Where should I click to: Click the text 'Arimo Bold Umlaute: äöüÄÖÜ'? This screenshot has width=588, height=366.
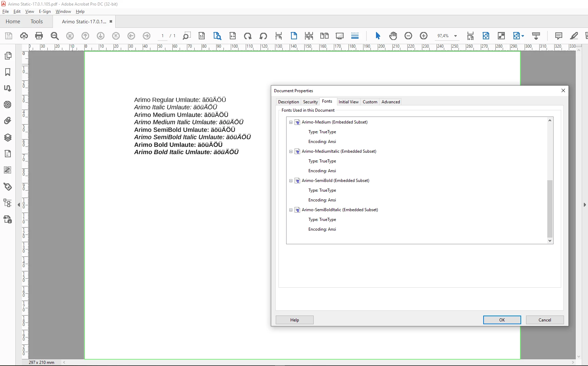178,145
